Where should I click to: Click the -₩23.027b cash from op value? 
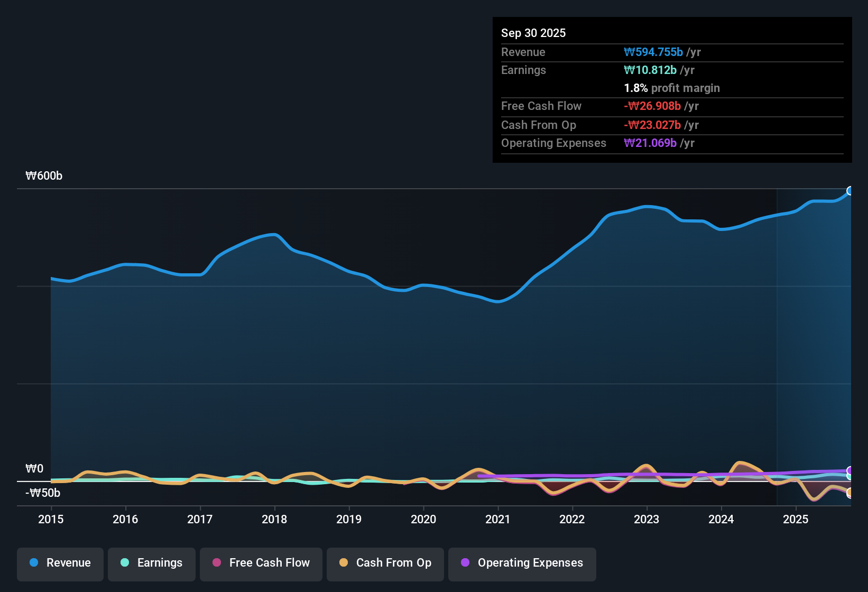click(x=652, y=125)
